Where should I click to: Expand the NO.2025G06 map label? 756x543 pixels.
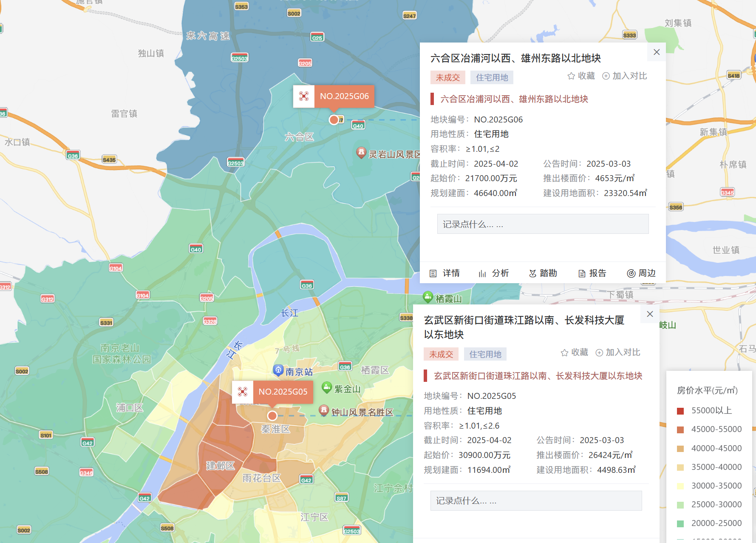pos(345,97)
